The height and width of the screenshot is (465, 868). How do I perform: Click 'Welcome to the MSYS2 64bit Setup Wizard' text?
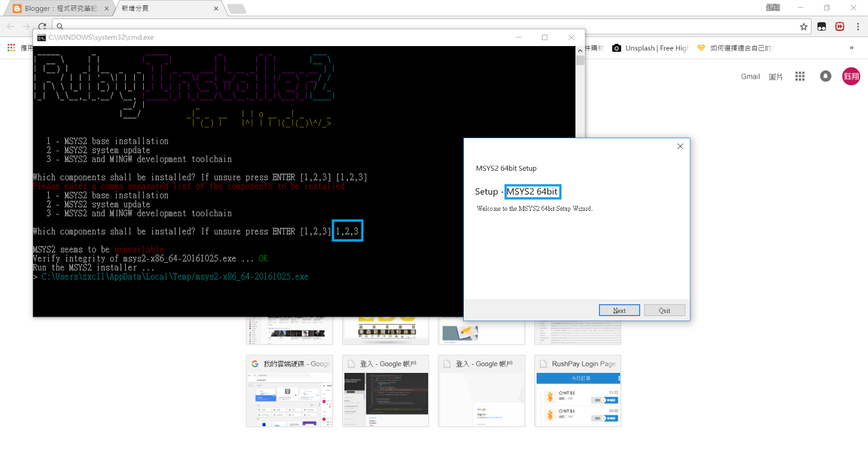tap(534, 209)
